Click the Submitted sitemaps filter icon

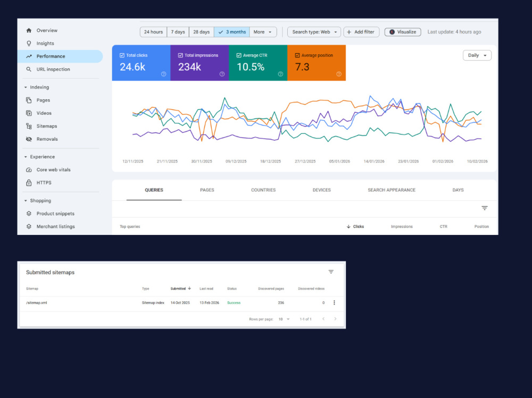pyautogui.click(x=331, y=272)
